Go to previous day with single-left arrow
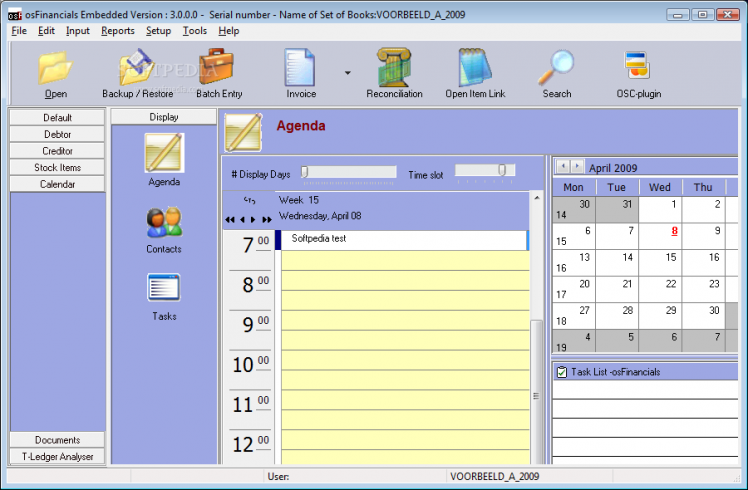 pyautogui.click(x=242, y=219)
